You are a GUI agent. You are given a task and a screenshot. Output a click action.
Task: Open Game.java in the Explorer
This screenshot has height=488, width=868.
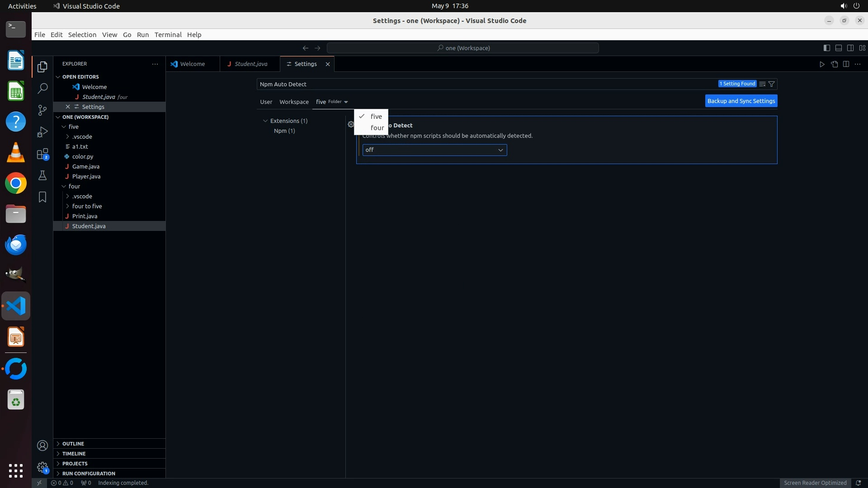[x=86, y=166]
